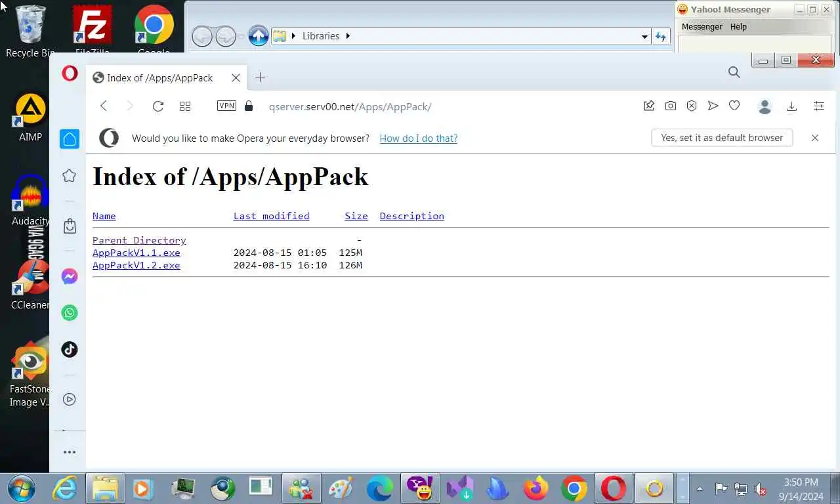
Task: Open Microsoft Edge from taskbar
Action: [380, 488]
